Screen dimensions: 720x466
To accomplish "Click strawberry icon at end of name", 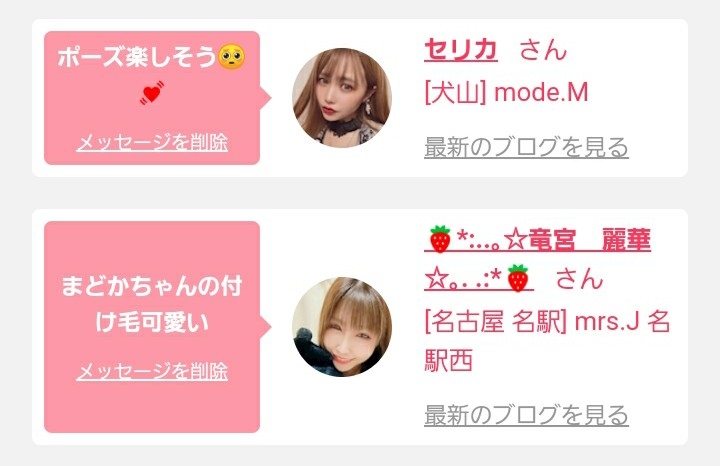I will [x=518, y=278].
